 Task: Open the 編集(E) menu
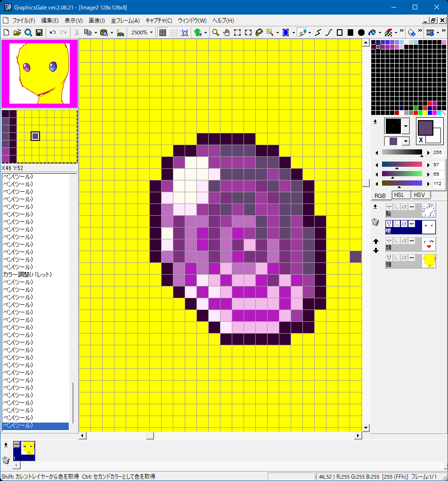point(50,21)
